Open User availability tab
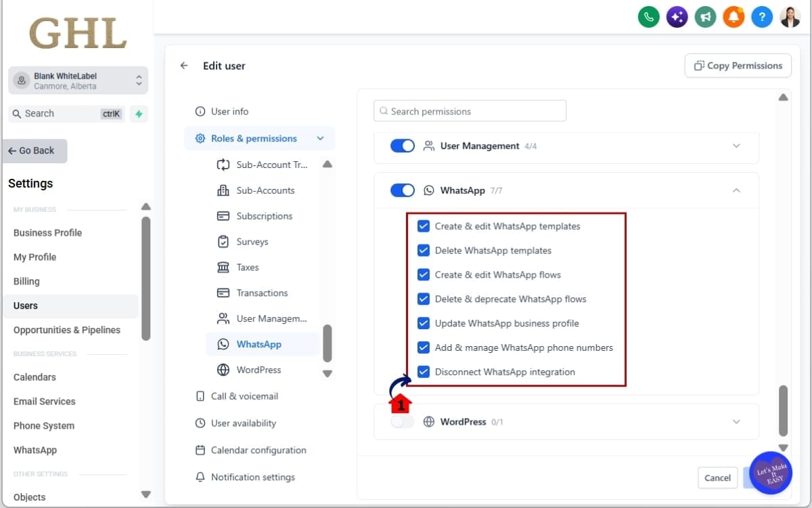Screen dimensions: 812x508 [x=235, y=423]
